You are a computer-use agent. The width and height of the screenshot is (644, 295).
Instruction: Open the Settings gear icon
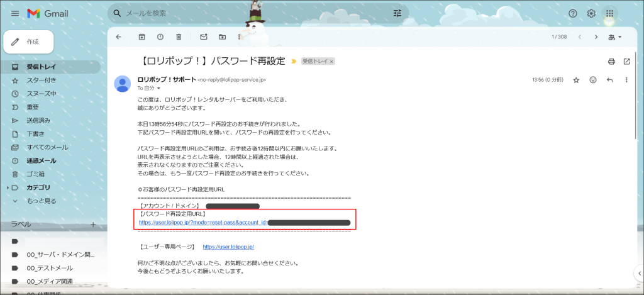point(591,14)
